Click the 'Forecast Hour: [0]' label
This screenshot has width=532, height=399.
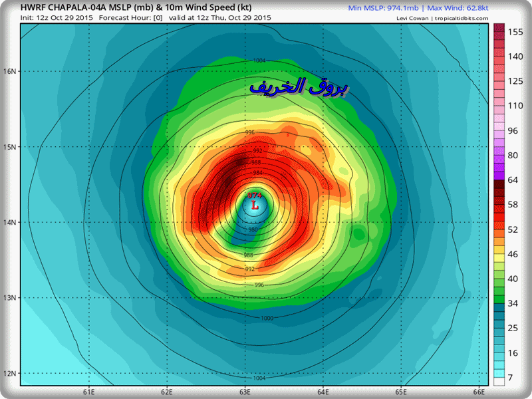pos(130,18)
